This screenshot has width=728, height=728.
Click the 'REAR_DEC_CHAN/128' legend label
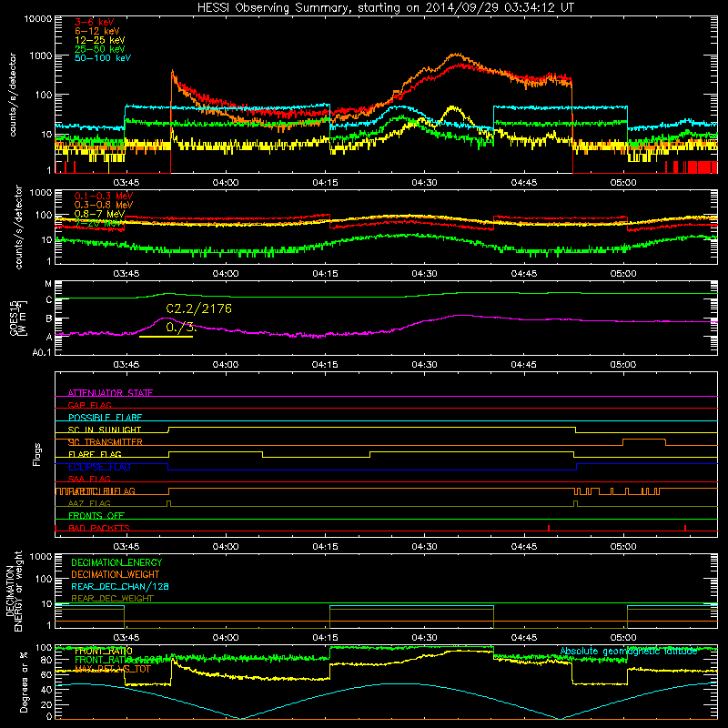pyautogui.click(x=120, y=587)
